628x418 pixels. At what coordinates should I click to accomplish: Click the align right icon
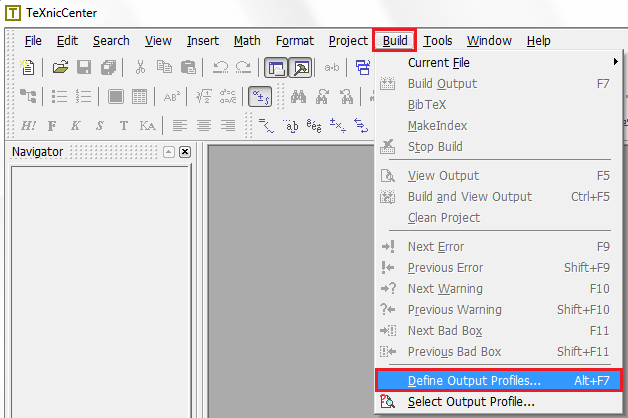(228, 126)
